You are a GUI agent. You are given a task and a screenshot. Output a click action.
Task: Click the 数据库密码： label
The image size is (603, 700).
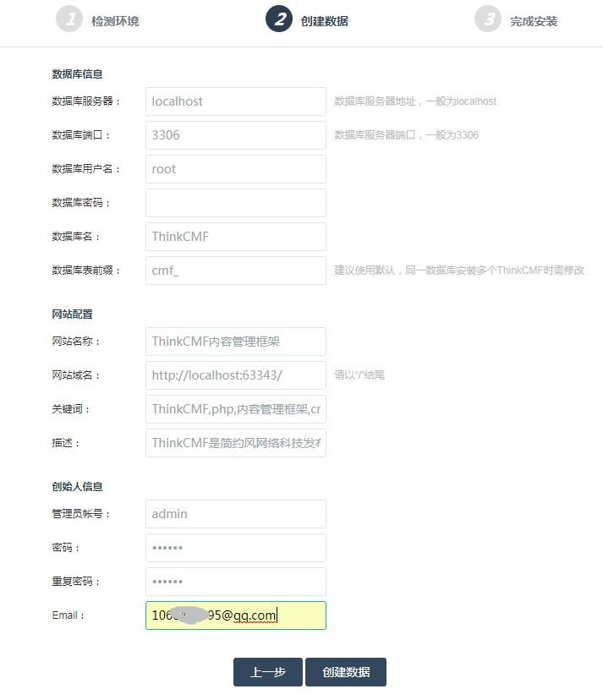pyautogui.click(x=81, y=203)
